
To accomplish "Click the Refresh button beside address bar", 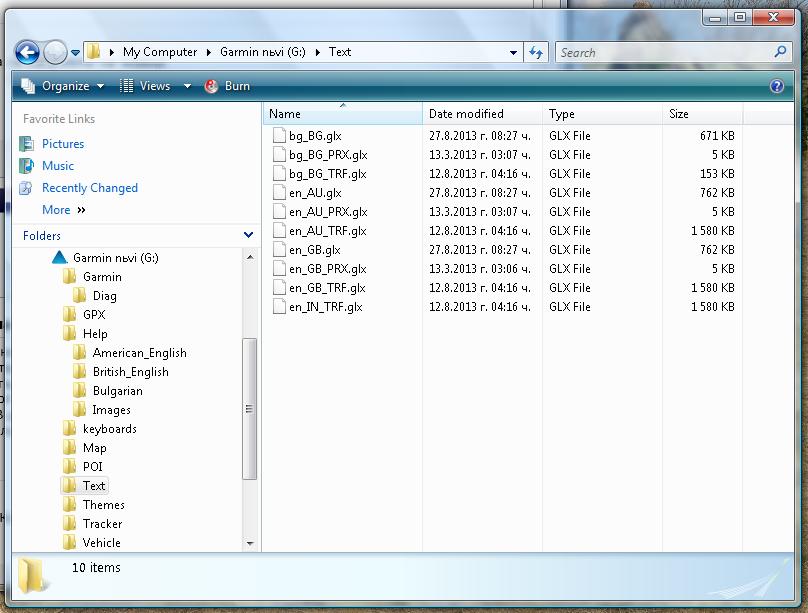I will pos(536,52).
